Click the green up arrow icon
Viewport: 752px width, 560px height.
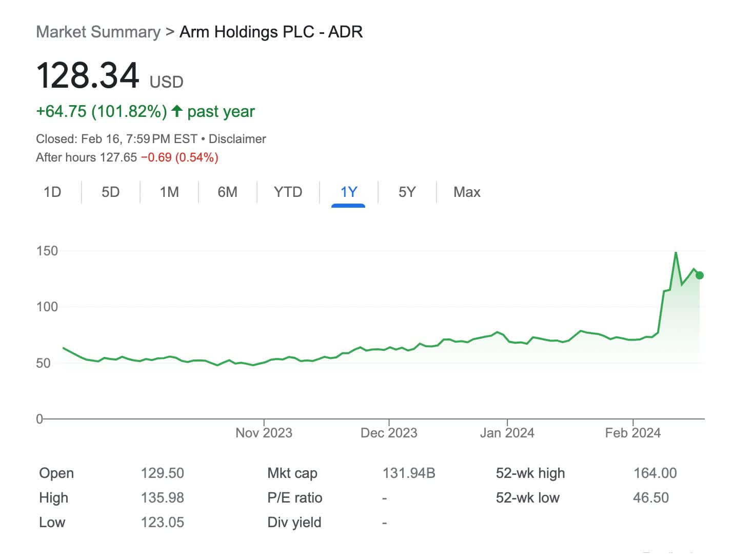tap(177, 111)
